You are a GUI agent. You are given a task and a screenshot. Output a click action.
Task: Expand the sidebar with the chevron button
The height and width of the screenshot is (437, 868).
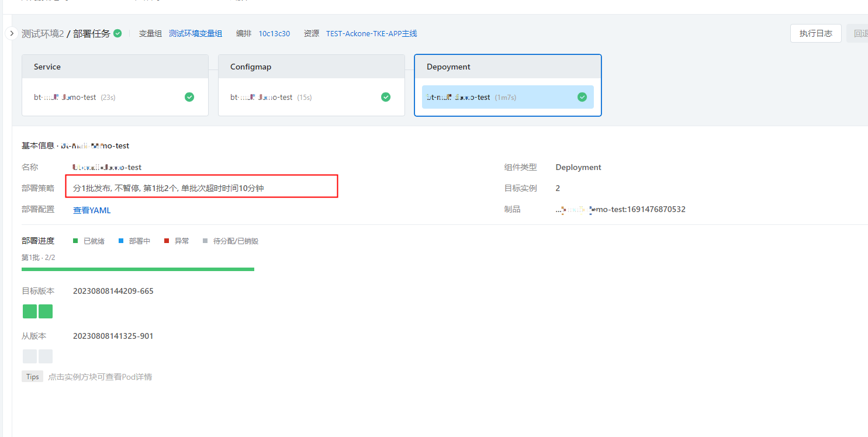click(12, 34)
